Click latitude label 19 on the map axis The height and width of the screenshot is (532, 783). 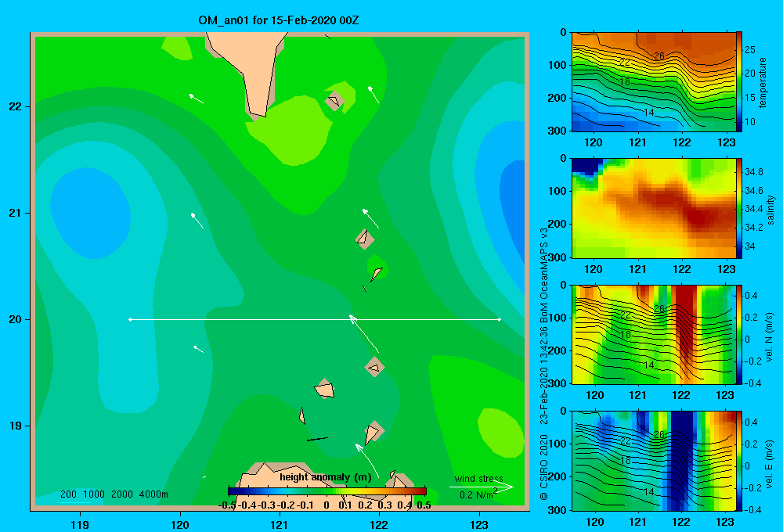pos(15,426)
